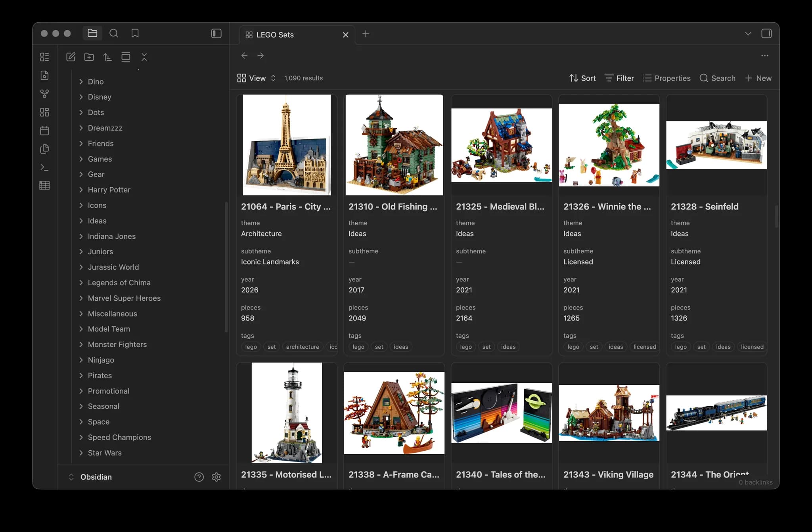Open the Icons folder row
This screenshot has height=532, width=812.
(x=149, y=206)
